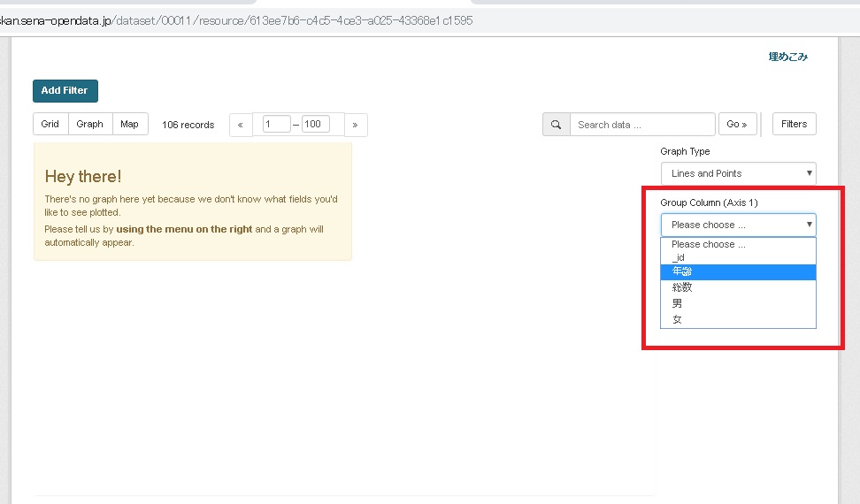Switch to the Grid view tab
Screen dimensions: 860x504
(50, 124)
